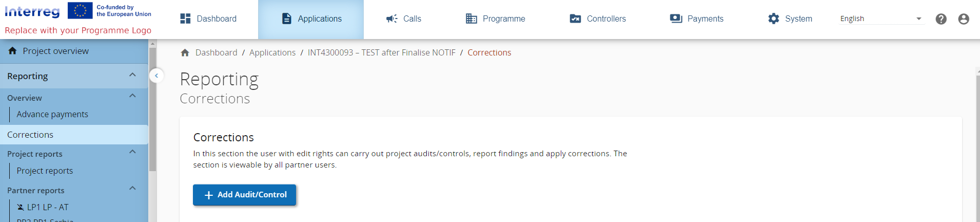Click the Add Audit/Control button
This screenshot has width=980, height=222.
(244, 195)
